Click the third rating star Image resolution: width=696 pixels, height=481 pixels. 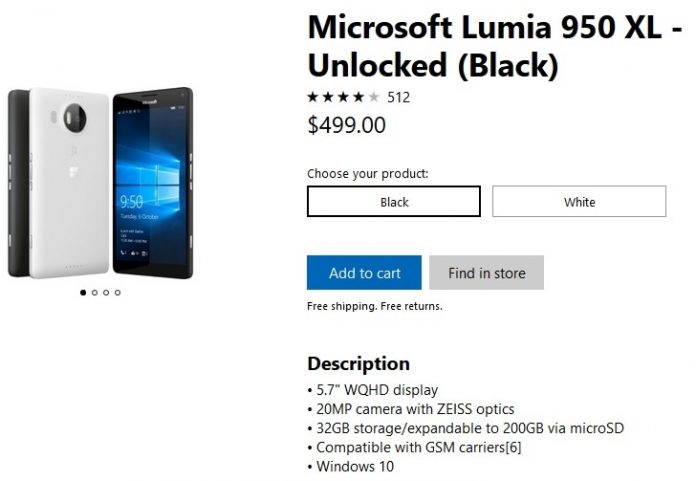(343, 97)
